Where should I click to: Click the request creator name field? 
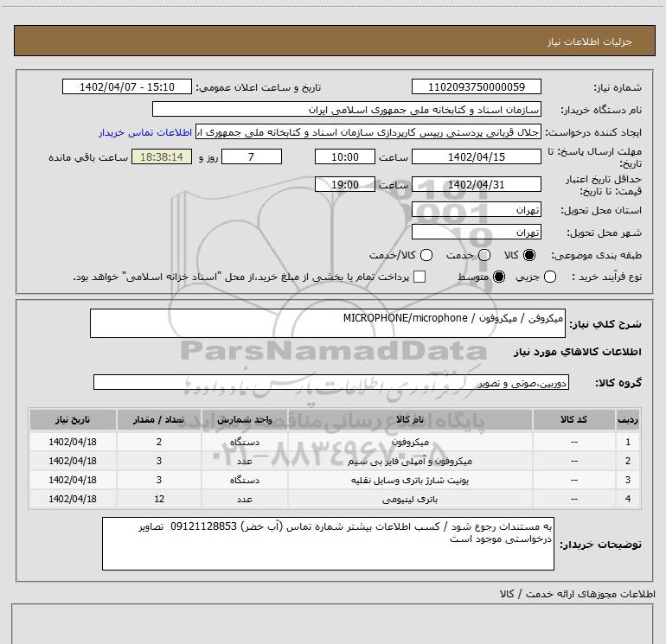pos(368,132)
